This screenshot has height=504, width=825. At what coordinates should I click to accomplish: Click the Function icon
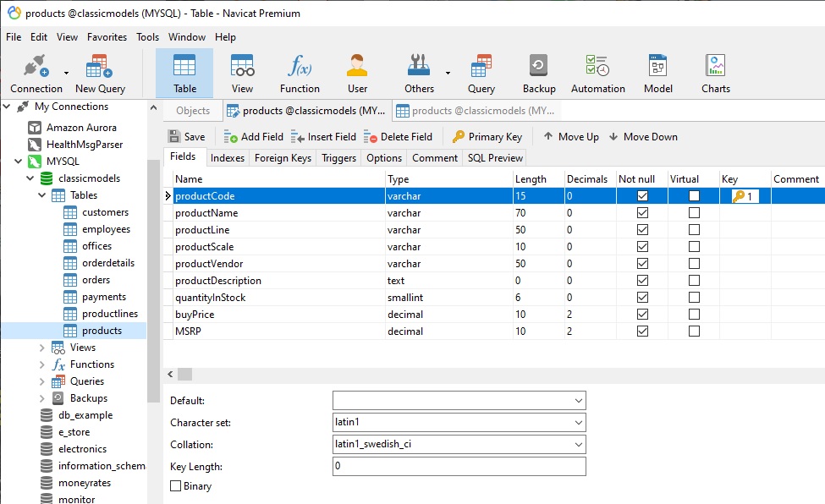point(300,72)
